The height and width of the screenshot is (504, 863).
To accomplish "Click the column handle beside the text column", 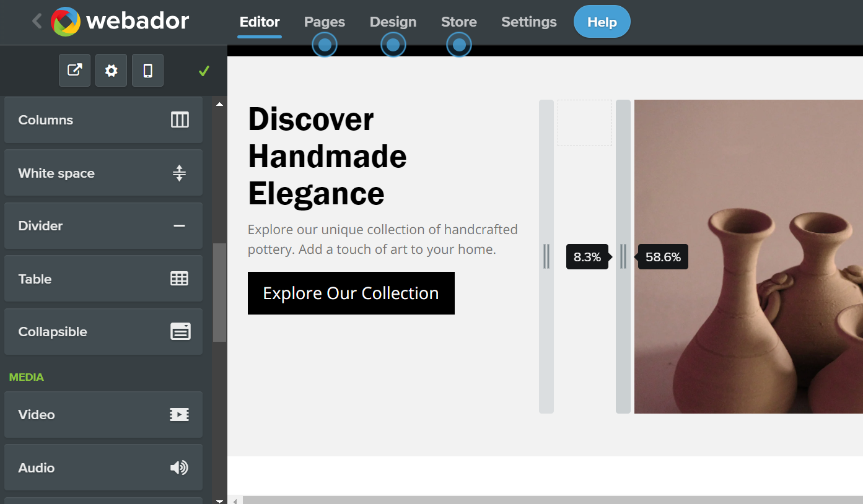I will [x=546, y=256].
